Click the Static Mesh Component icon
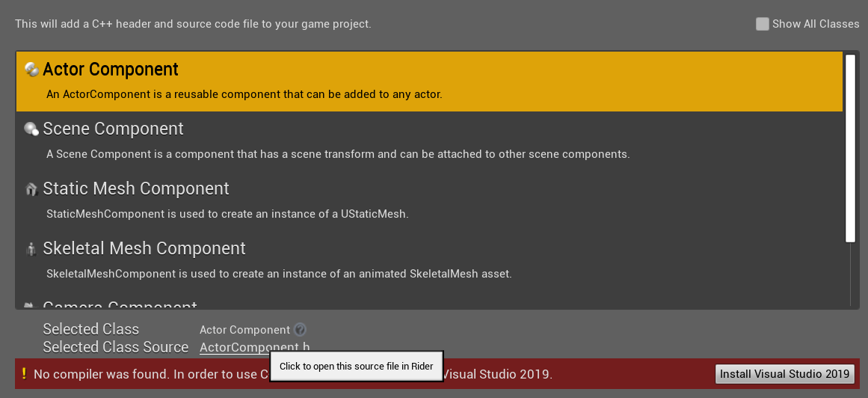 (31, 189)
